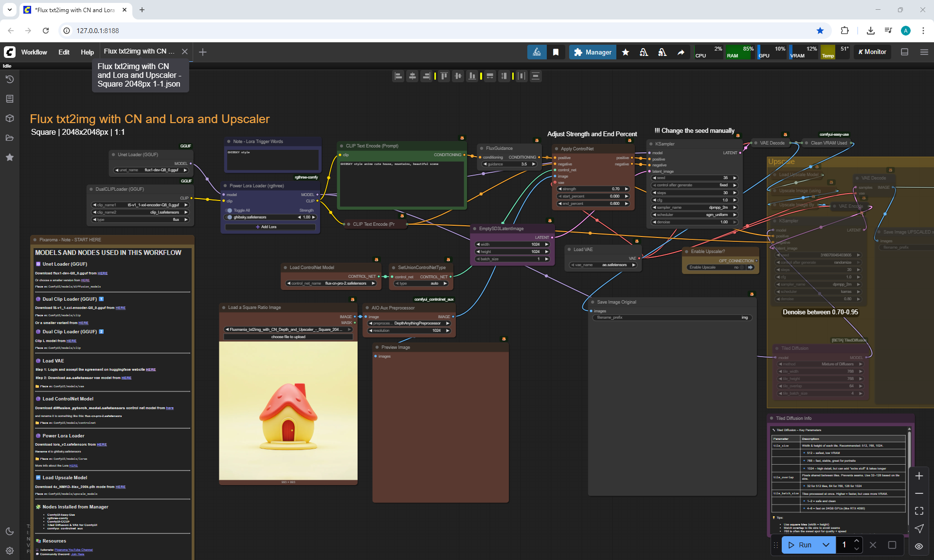The width and height of the screenshot is (934, 560).
Task: Click the bookmark icon next to Manager
Action: [556, 52]
